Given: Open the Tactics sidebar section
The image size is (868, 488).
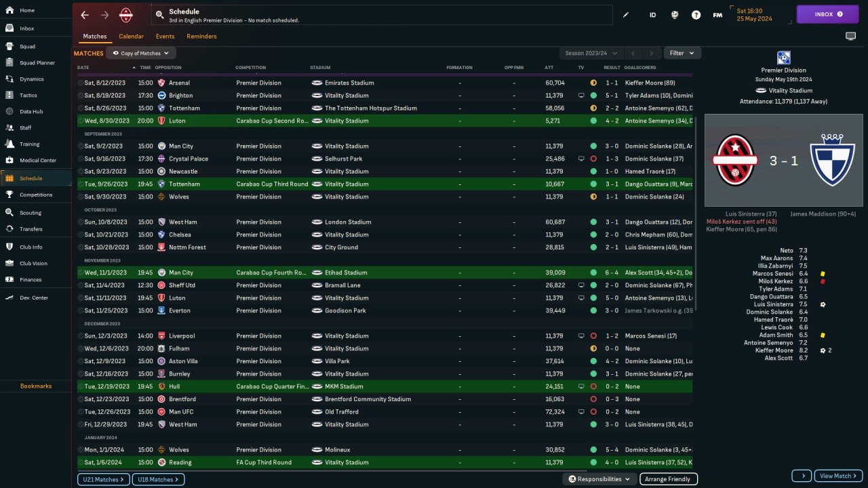Looking at the screenshot, I should (28, 95).
